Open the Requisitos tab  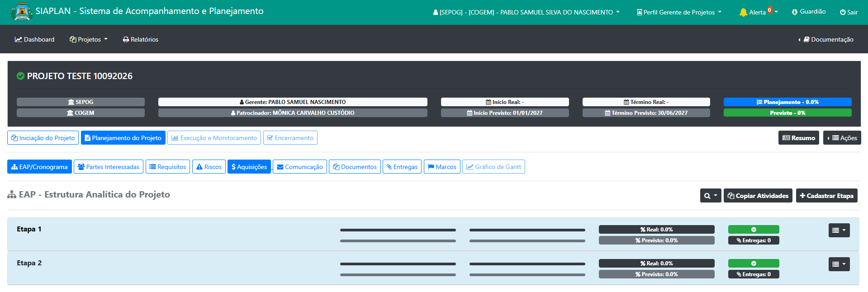point(168,167)
